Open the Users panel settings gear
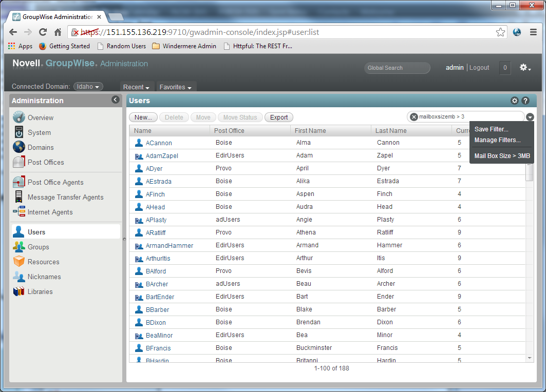This screenshot has width=546, height=392. coord(515,101)
